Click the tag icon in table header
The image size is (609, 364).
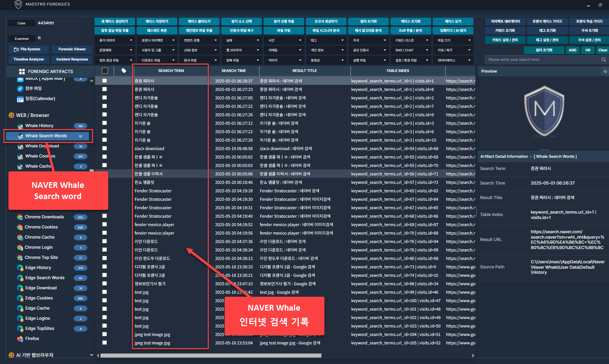(124, 71)
